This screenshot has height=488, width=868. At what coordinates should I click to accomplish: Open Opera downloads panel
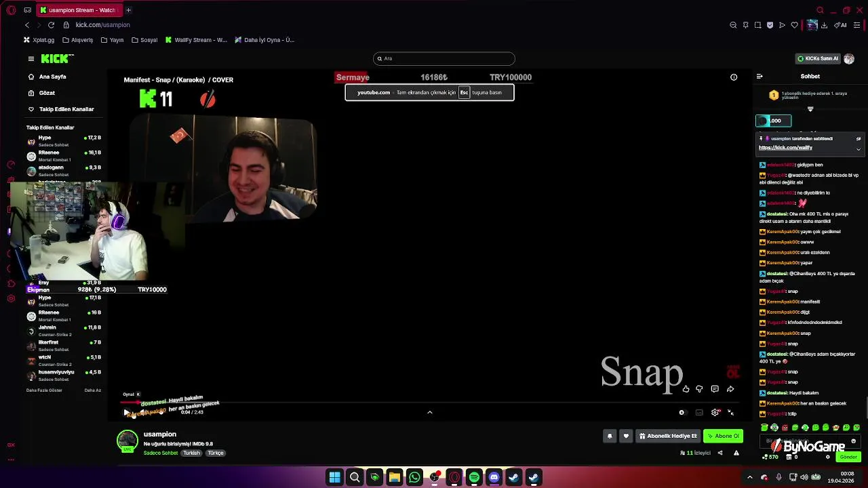pos(824,25)
